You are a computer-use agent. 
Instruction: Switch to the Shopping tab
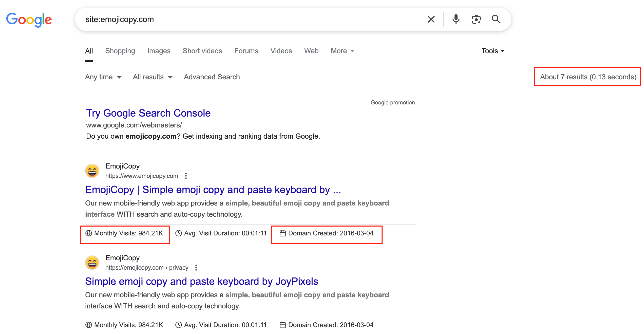(x=120, y=51)
